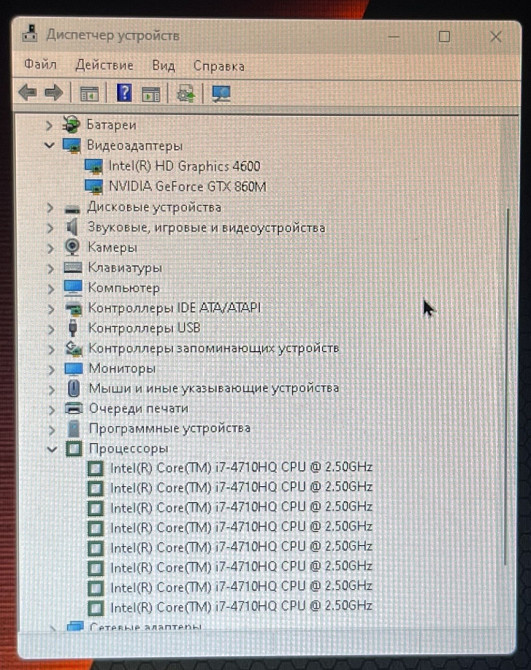Select Контроллеры запоминающих устройств label
This screenshot has width=531, height=670.
click(213, 348)
